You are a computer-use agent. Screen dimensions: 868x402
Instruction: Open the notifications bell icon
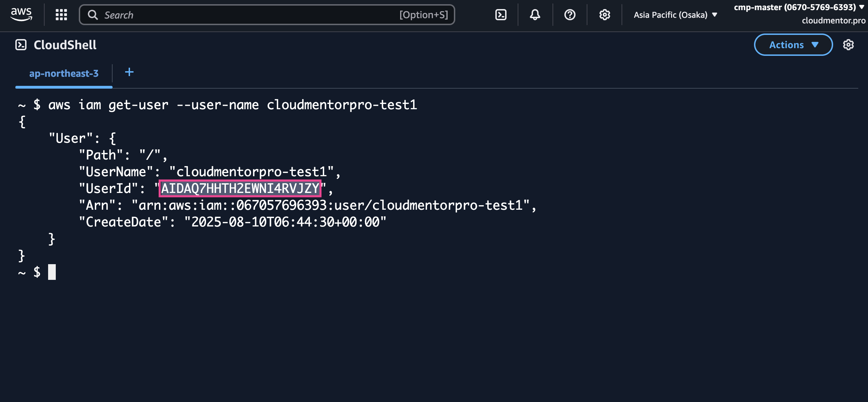[x=535, y=15]
